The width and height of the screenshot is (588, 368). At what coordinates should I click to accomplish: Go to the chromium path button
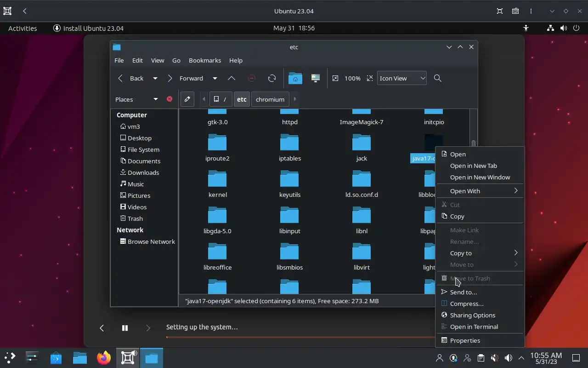[x=270, y=99]
